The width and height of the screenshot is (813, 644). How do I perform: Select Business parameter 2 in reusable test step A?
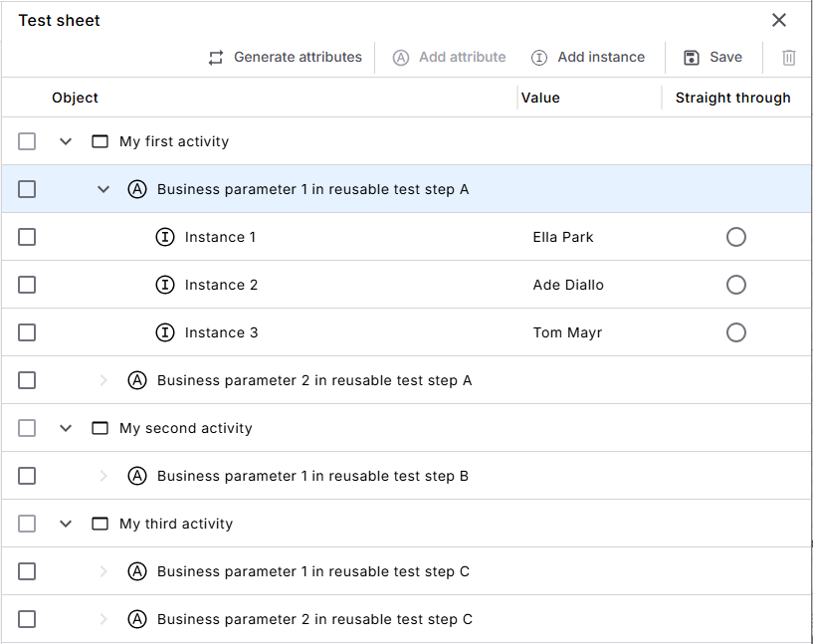pyautogui.click(x=314, y=380)
